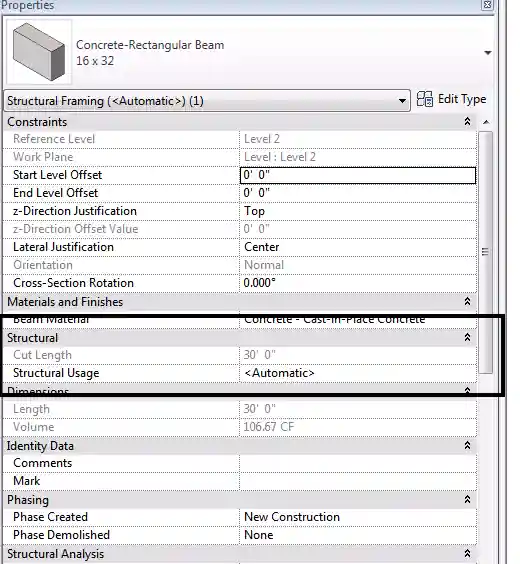Click the z-Direction Offset Value label
This screenshot has height=564, width=520.
coord(76,229)
